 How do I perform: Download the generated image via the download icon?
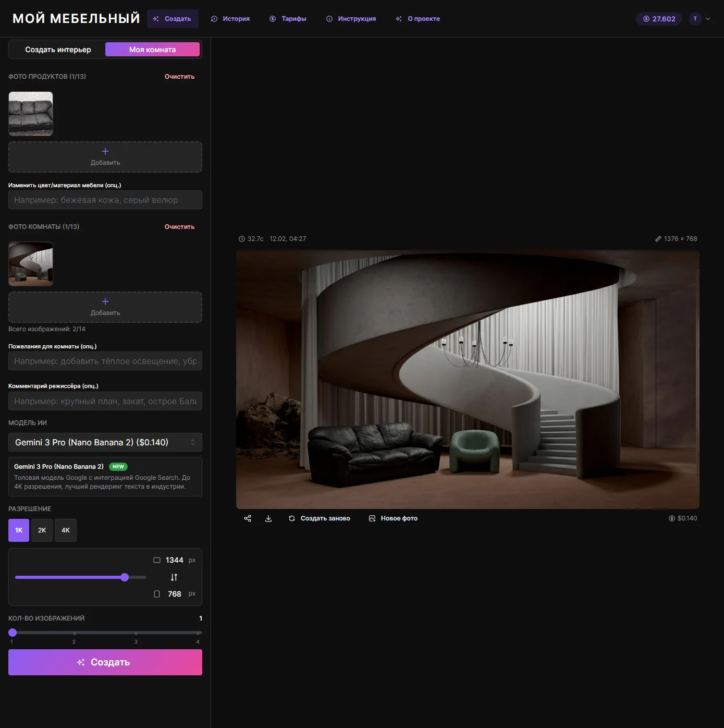coord(268,518)
